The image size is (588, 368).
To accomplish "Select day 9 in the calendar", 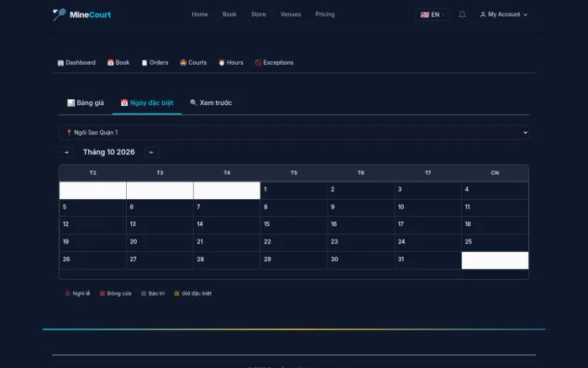I will pyautogui.click(x=360, y=208).
